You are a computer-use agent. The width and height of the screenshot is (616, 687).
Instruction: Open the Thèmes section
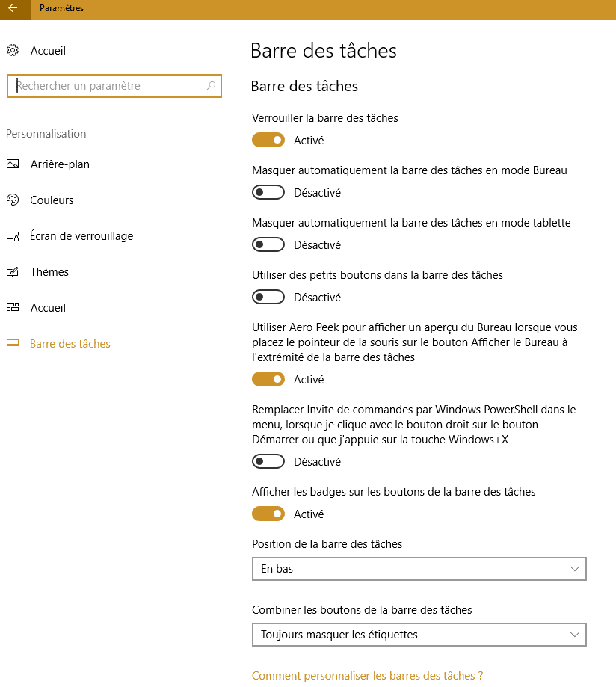(x=49, y=272)
